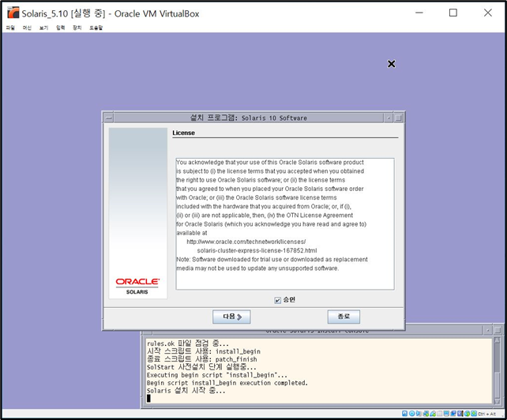
Task: Click the recording status icon
Action: [453, 414]
